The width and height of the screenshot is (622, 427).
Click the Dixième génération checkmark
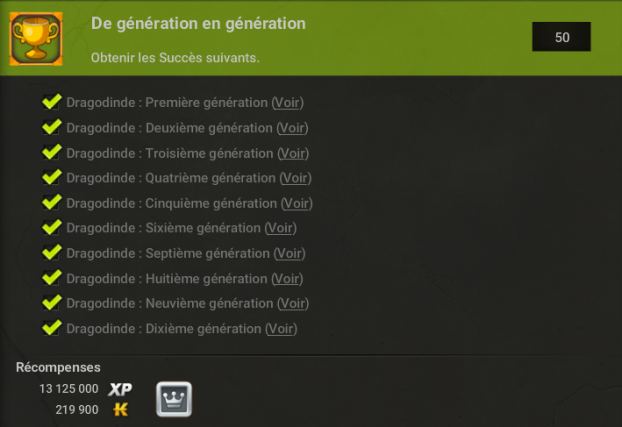coord(52,328)
